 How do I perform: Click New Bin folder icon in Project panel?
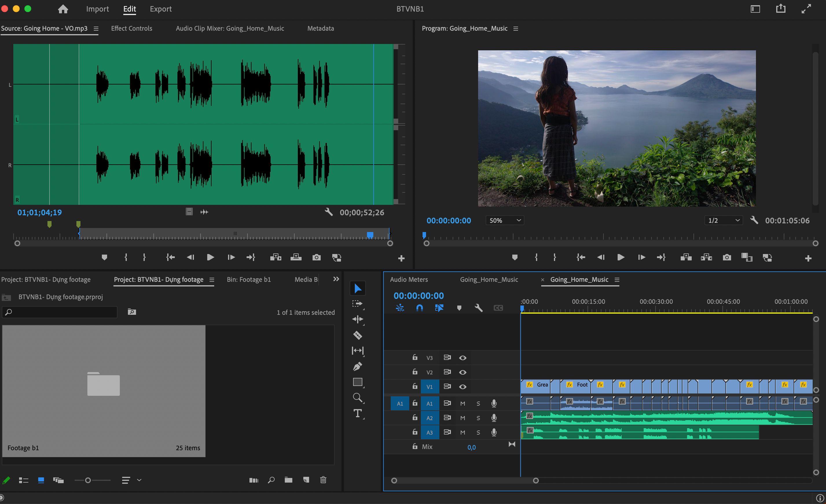pos(288,480)
